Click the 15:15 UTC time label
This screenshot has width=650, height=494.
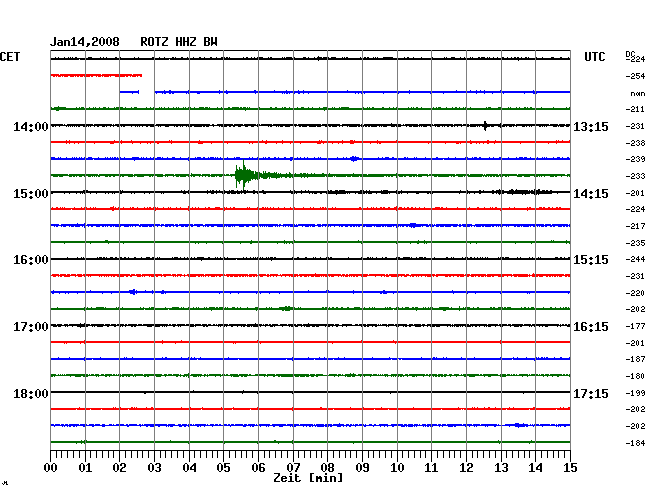pos(591,260)
